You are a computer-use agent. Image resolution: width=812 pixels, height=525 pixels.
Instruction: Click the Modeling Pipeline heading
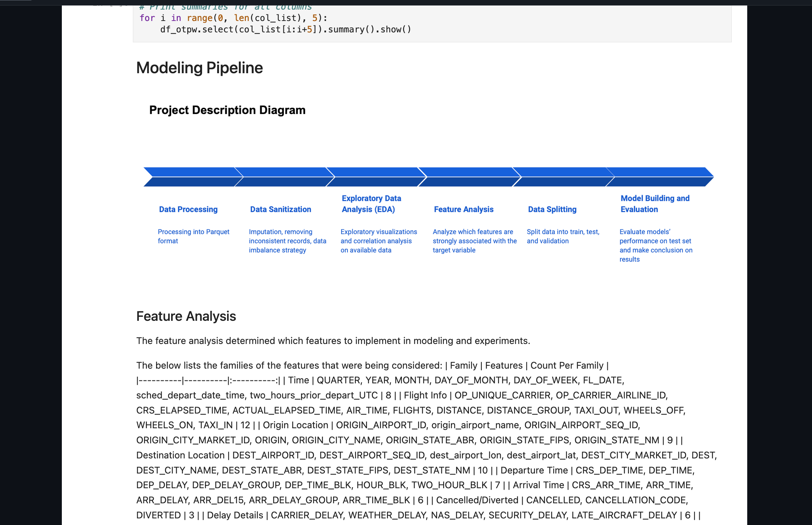200,68
